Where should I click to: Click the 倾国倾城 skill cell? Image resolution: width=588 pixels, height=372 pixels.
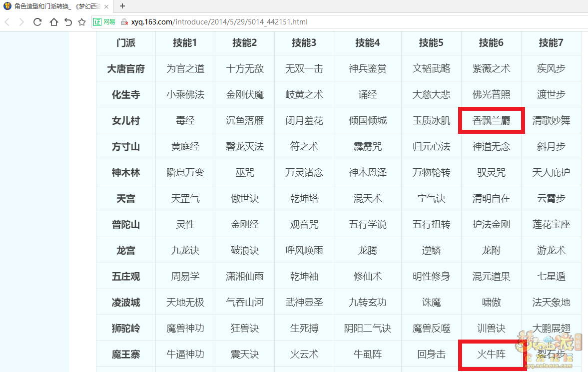click(368, 120)
